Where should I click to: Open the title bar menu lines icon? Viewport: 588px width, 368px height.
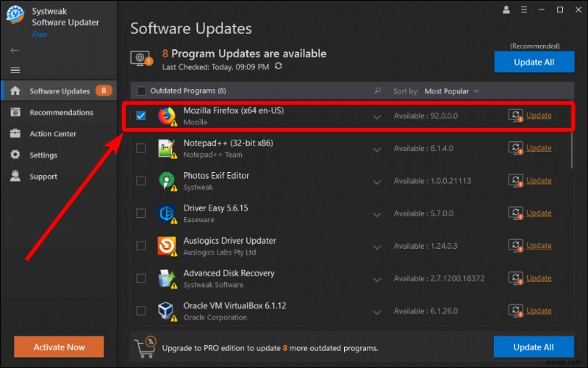click(x=524, y=10)
